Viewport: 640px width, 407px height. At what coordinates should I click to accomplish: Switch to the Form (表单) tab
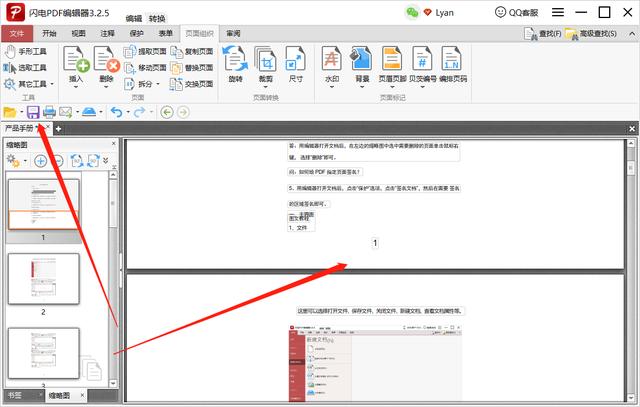[x=165, y=33]
